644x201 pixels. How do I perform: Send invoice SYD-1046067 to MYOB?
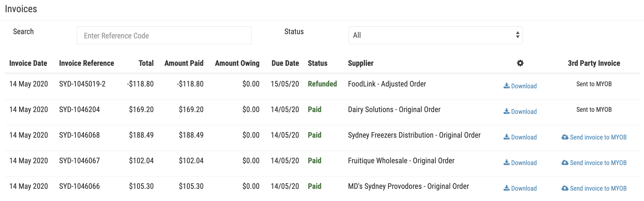pyautogui.click(x=594, y=163)
